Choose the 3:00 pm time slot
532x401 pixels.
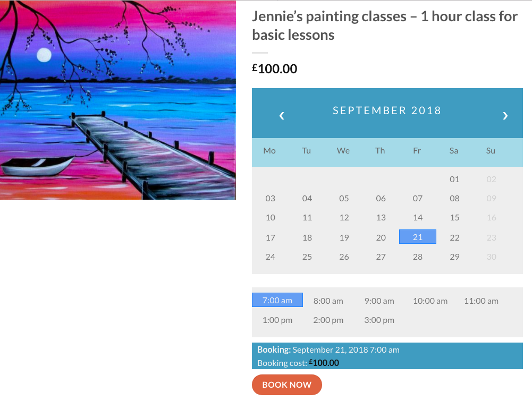(379, 320)
